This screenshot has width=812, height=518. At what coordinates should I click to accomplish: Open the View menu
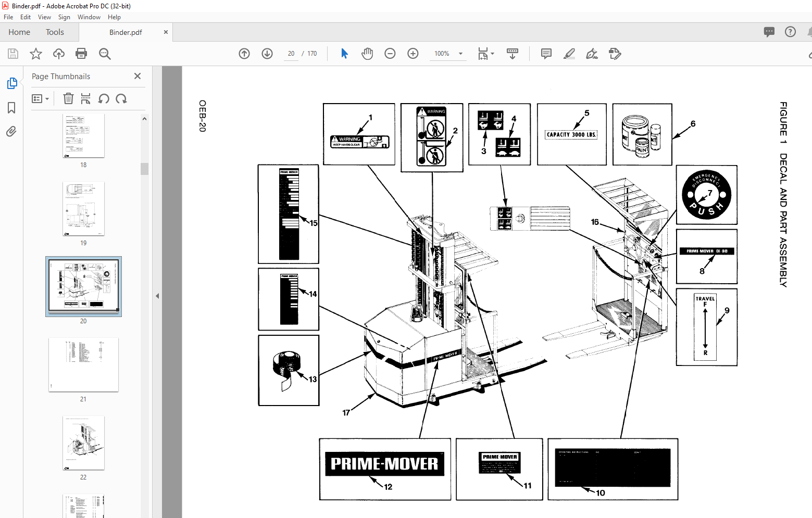[45, 17]
